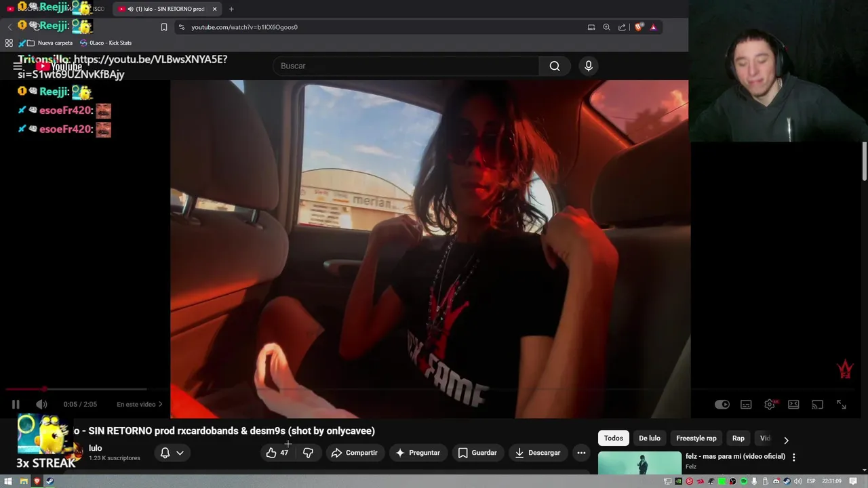
Task: Open player settings gear
Action: (x=770, y=405)
